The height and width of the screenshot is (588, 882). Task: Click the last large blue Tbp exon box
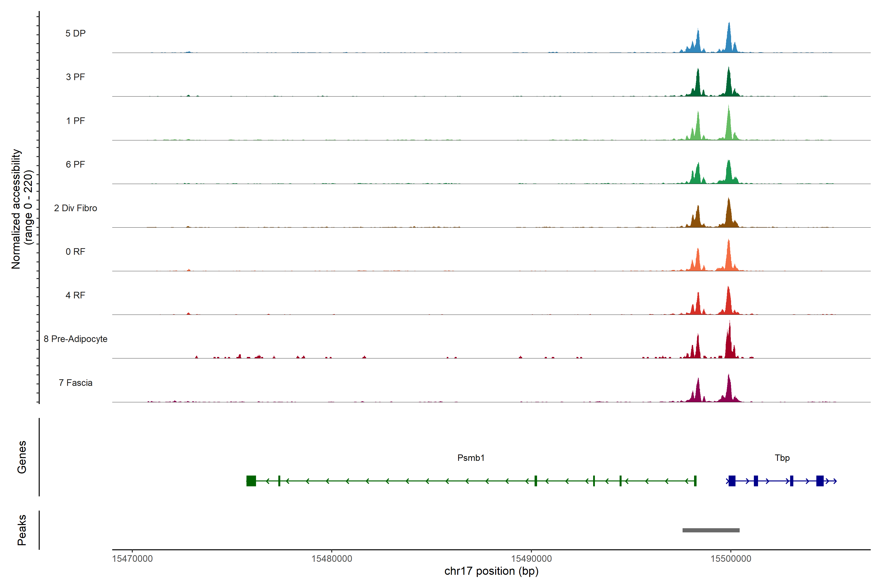click(820, 481)
